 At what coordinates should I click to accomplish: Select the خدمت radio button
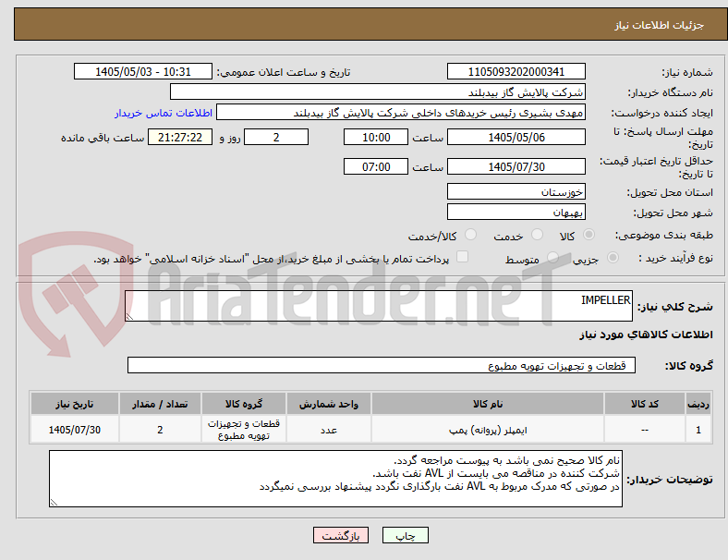(537, 235)
